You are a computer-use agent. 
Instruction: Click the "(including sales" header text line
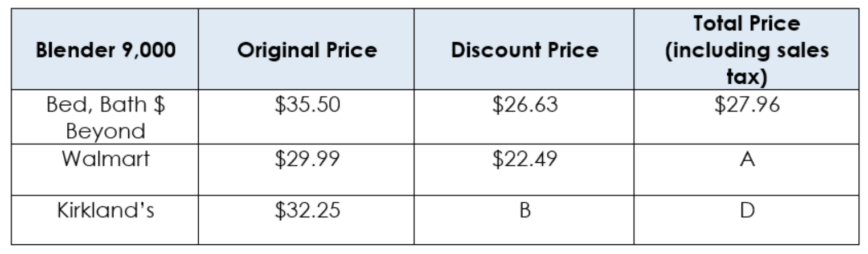[748, 50]
